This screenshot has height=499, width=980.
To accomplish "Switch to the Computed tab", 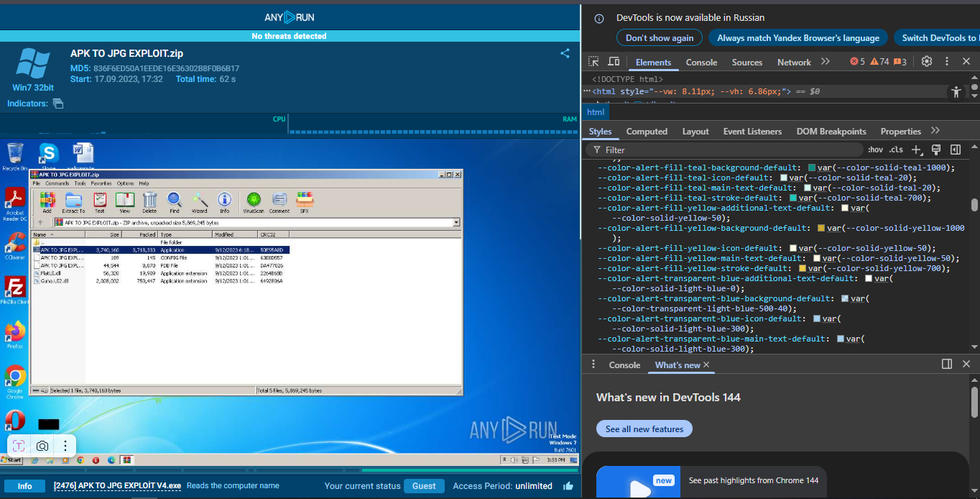I will point(647,132).
